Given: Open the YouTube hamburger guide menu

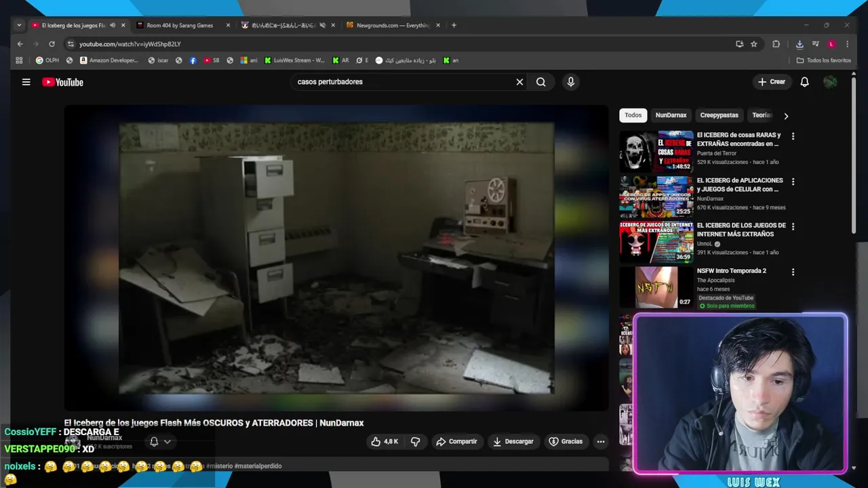Looking at the screenshot, I should pos(26,82).
